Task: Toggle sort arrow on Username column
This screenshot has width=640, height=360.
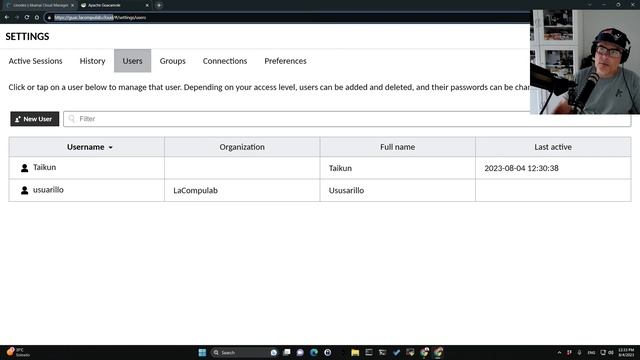Action: (x=111, y=147)
